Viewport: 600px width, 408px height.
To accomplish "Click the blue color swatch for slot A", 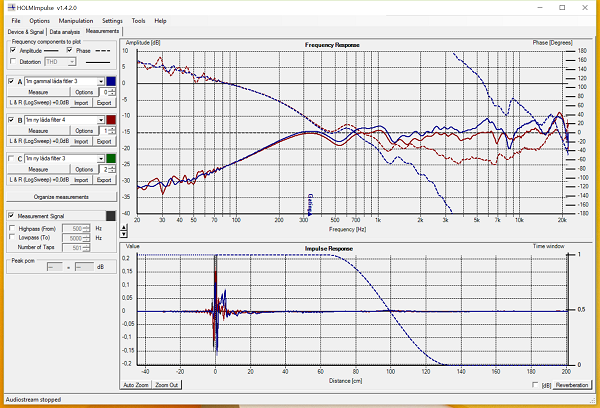I will point(111,81).
